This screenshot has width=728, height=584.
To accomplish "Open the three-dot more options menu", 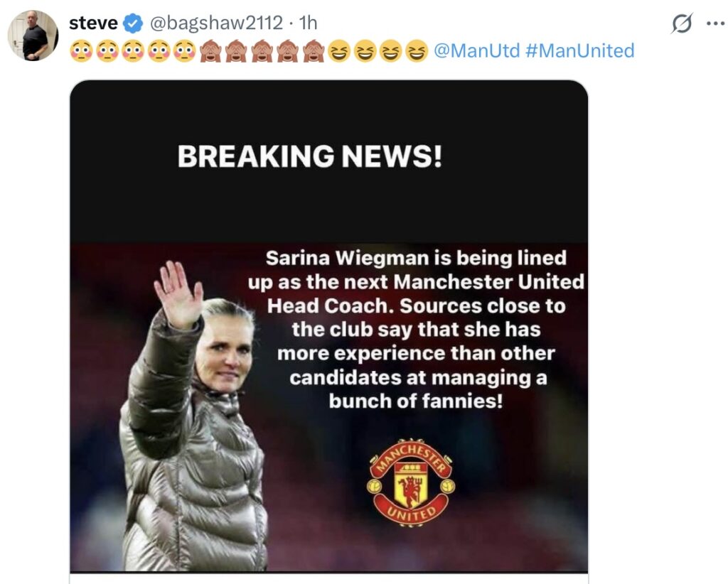I will pos(715,23).
